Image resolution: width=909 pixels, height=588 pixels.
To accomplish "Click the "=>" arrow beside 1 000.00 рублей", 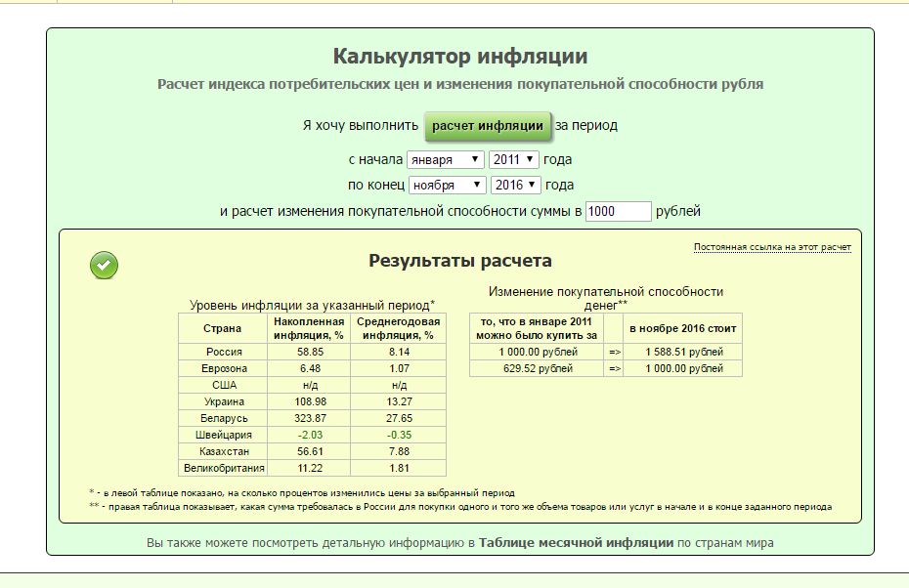I will click(x=614, y=352).
